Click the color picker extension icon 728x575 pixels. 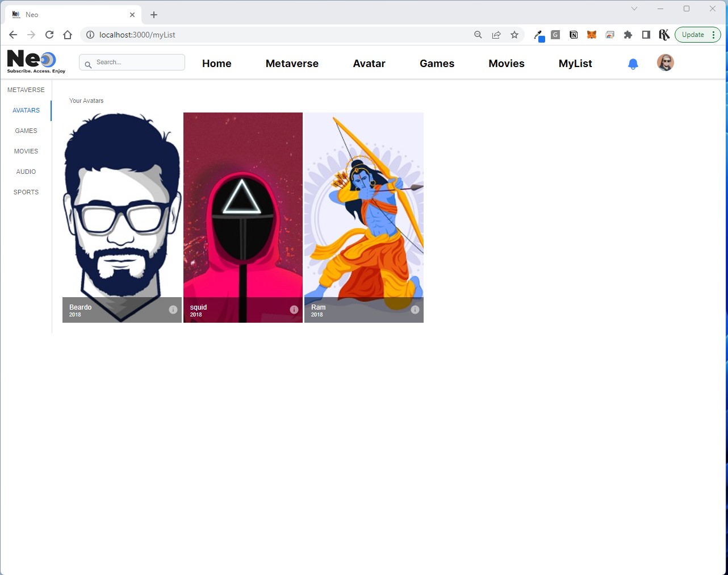pos(538,35)
